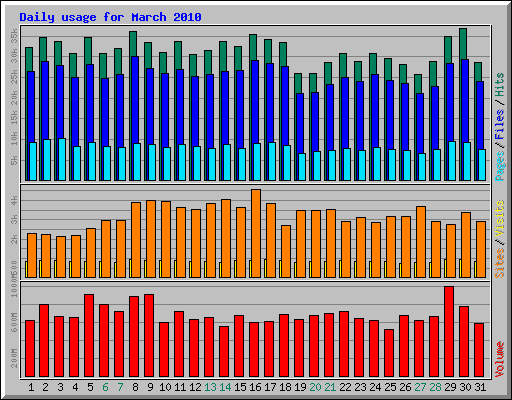This screenshot has height=400, width=512.
Task: Click day label 29 on the x-axis
Action: pyautogui.click(x=450, y=387)
